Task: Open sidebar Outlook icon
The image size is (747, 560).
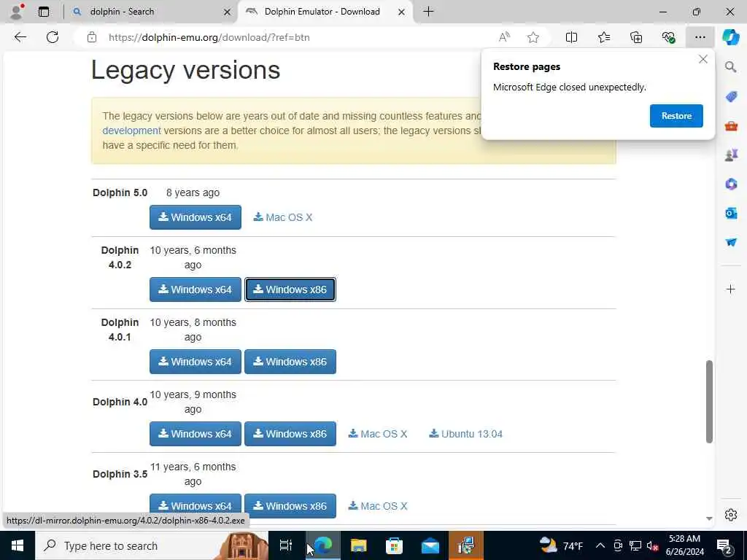Action: pos(731,213)
